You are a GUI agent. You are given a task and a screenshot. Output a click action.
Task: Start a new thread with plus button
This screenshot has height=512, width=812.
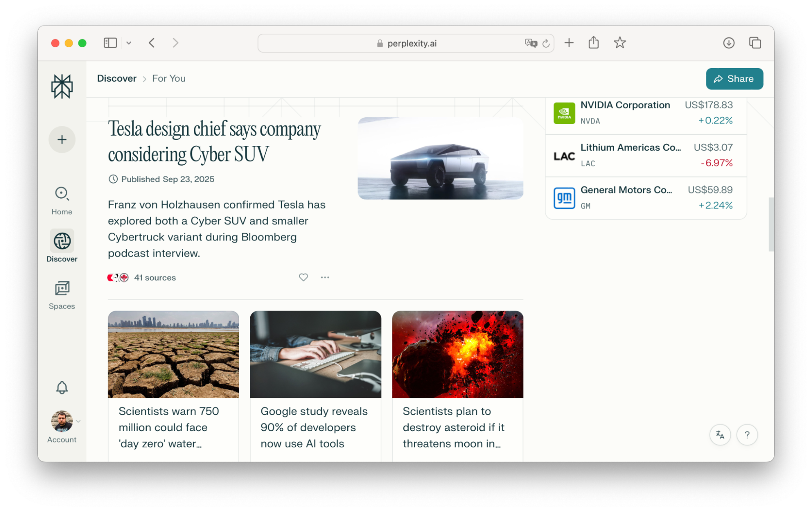pos(62,140)
